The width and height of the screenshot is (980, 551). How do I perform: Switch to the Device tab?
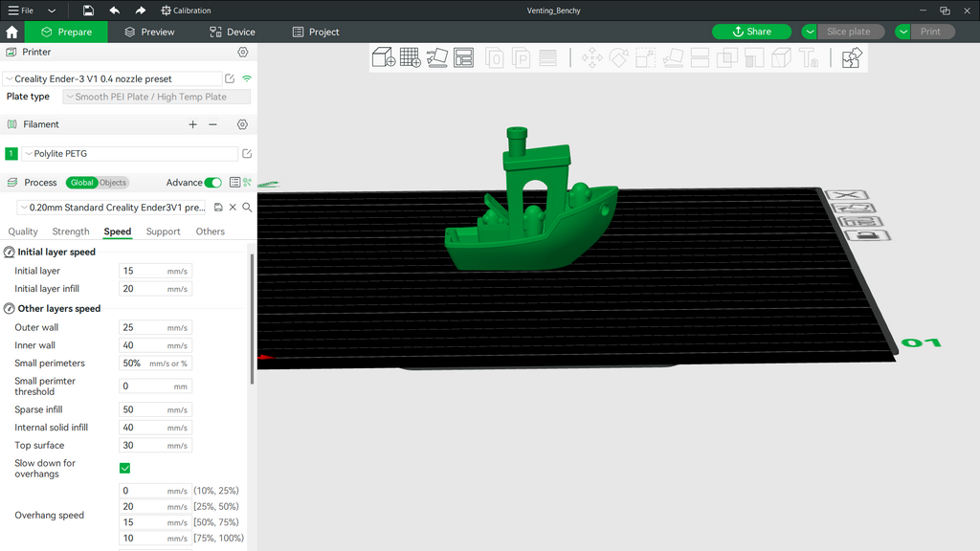233,32
